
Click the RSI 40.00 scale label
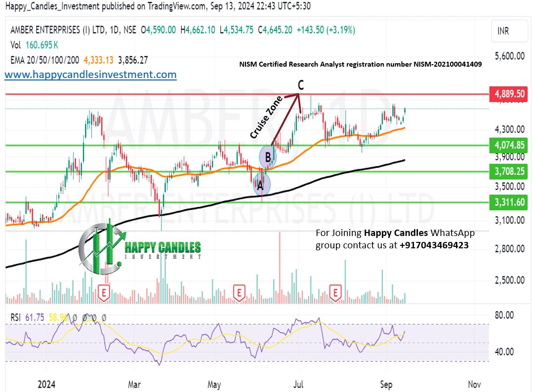click(x=504, y=352)
